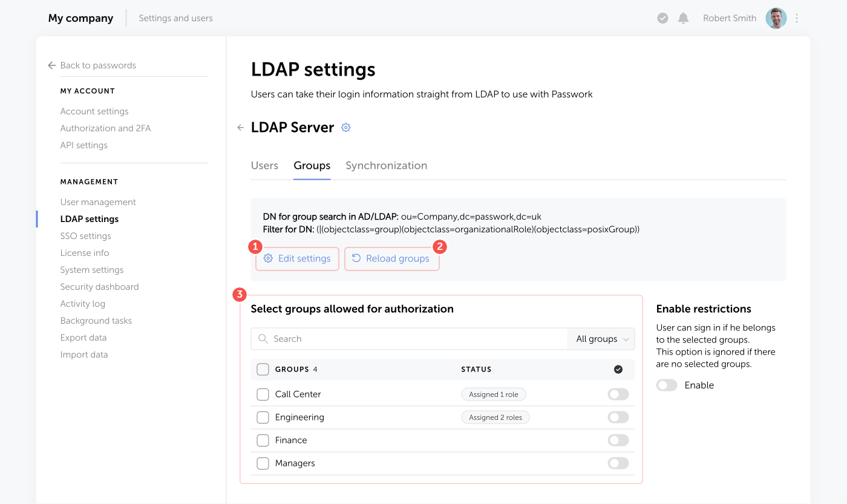
Task: Open notifications via the bell icon
Action: [683, 18]
